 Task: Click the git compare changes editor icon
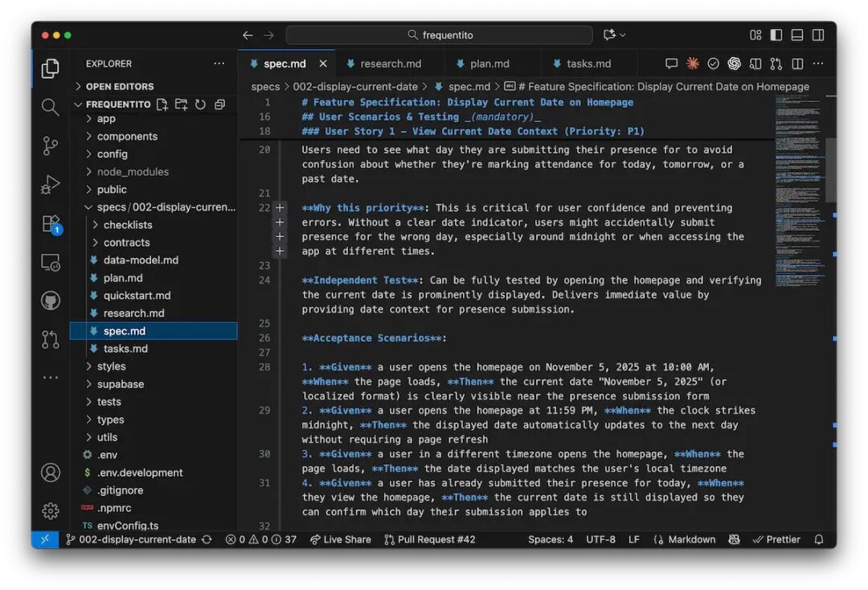click(x=776, y=64)
